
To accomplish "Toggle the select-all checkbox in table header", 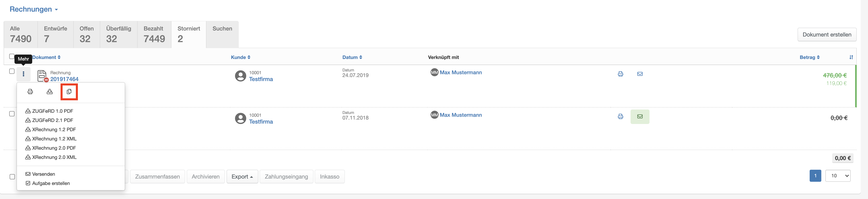I will pos(12,57).
